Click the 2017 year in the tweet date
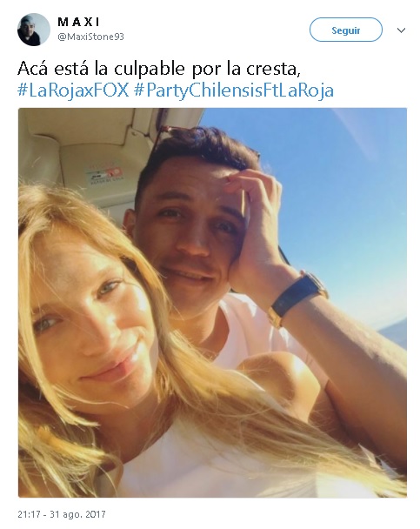Viewport: 420px width, 529px height. pos(95,514)
